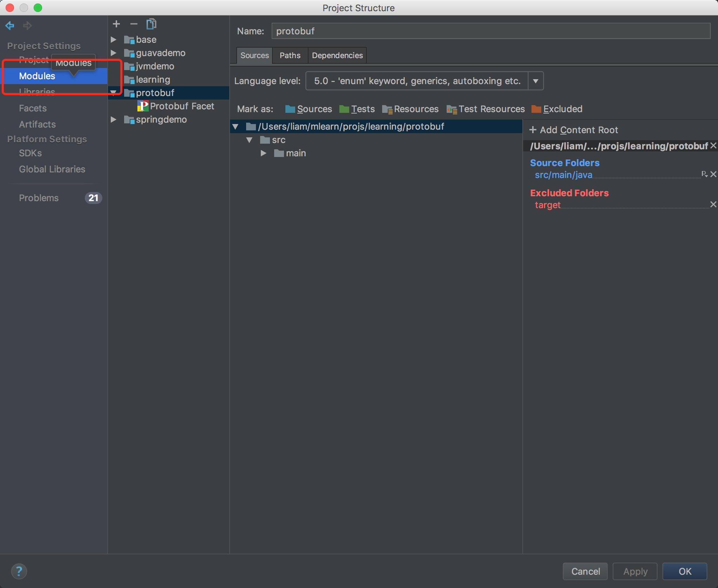The image size is (718, 588).
Task: Open the Problems list
Action: coord(39,198)
